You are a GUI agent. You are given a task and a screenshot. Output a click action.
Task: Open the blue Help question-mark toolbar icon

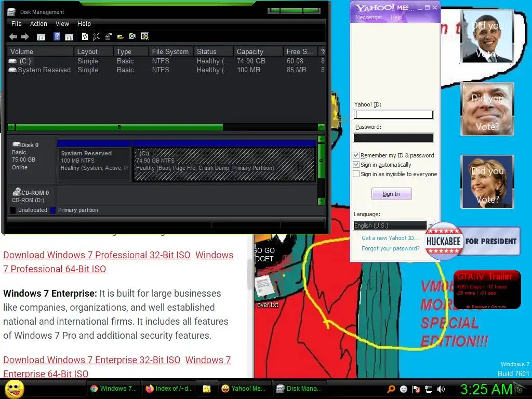click(x=57, y=36)
